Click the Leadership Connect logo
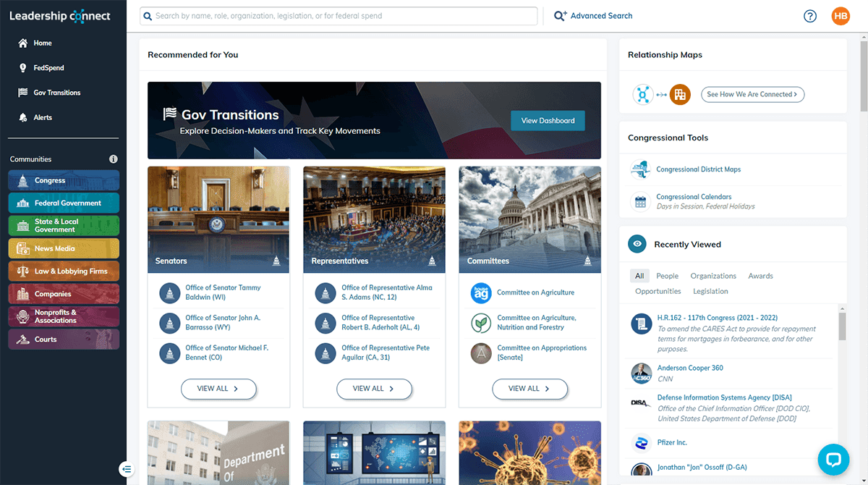This screenshot has width=868, height=485. (x=60, y=16)
